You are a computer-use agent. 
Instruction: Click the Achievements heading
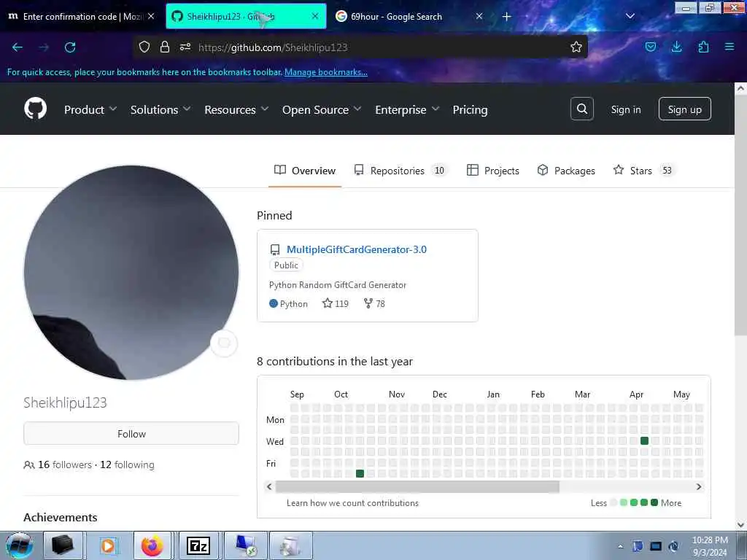tap(61, 517)
